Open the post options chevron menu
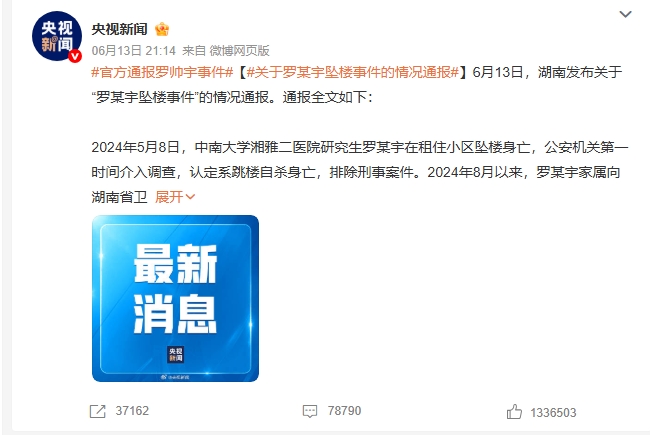Viewport: 650px width, 435px height. click(625, 15)
